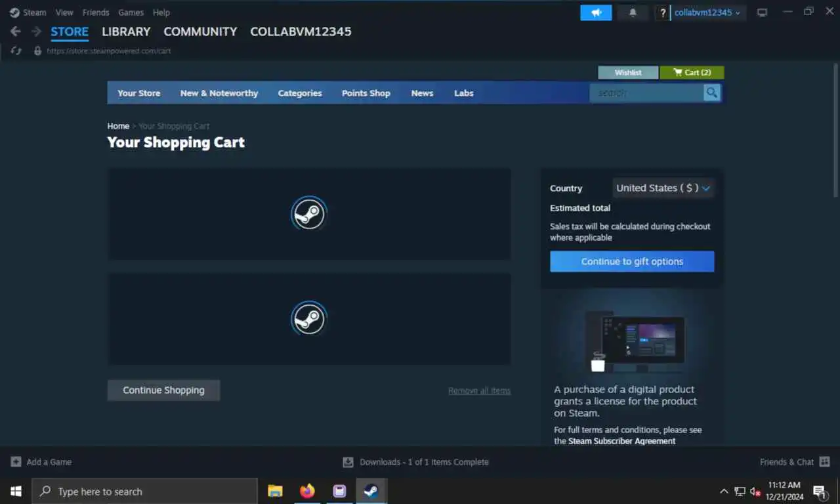
Task: Switch to the COMMUNITY tab
Action: (x=200, y=31)
